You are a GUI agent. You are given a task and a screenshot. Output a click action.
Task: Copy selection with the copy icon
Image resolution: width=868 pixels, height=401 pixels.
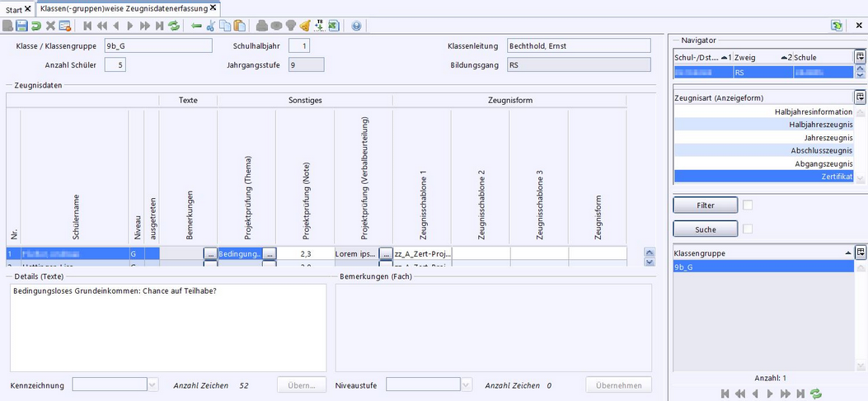tap(225, 26)
